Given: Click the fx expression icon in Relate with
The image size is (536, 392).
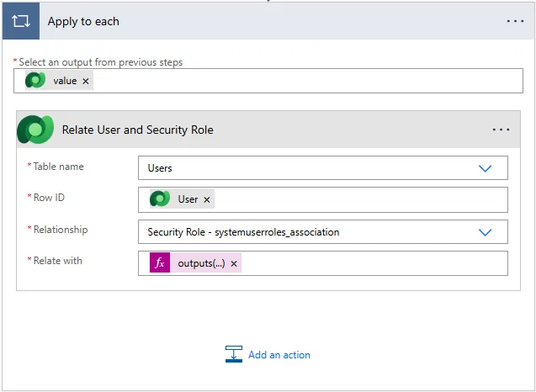Looking at the screenshot, I should pos(160,262).
